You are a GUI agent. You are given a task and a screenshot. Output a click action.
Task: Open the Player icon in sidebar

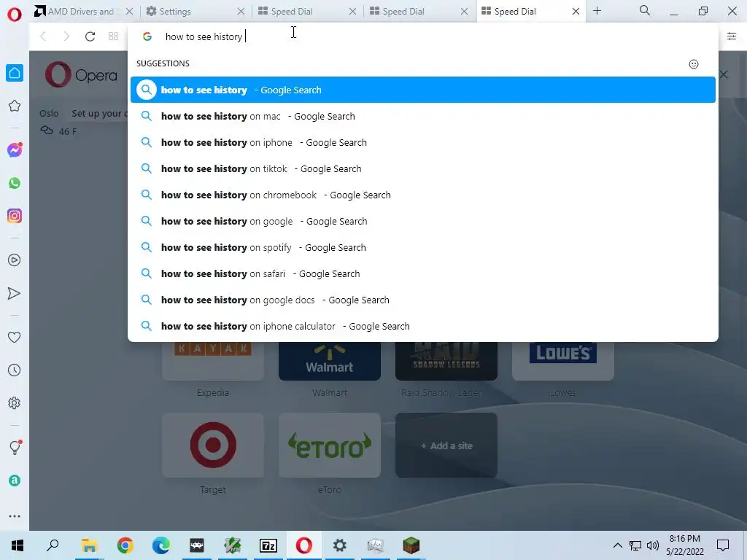pyautogui.click(x=15, y=260)
